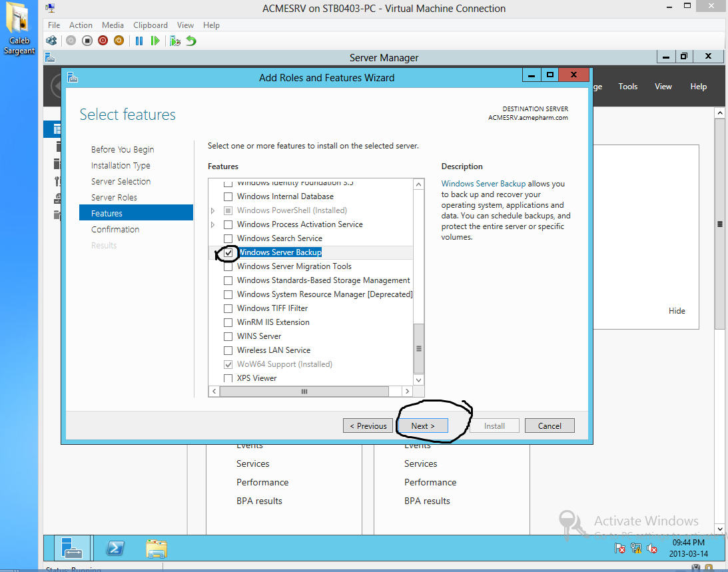Cancel the wizard
This screenshot has height=572, width=728.
549,426
